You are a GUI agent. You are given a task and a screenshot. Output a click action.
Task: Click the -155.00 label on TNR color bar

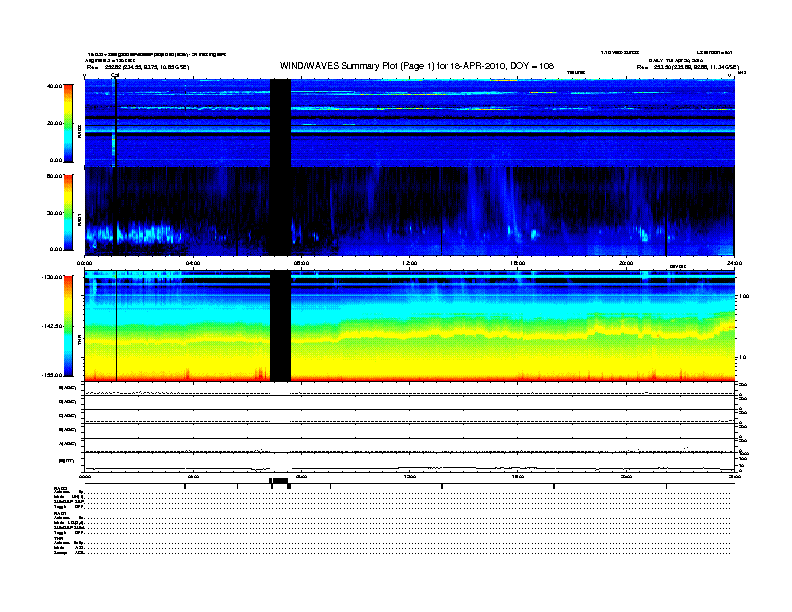pyautogui.click(x=52, y=375)
